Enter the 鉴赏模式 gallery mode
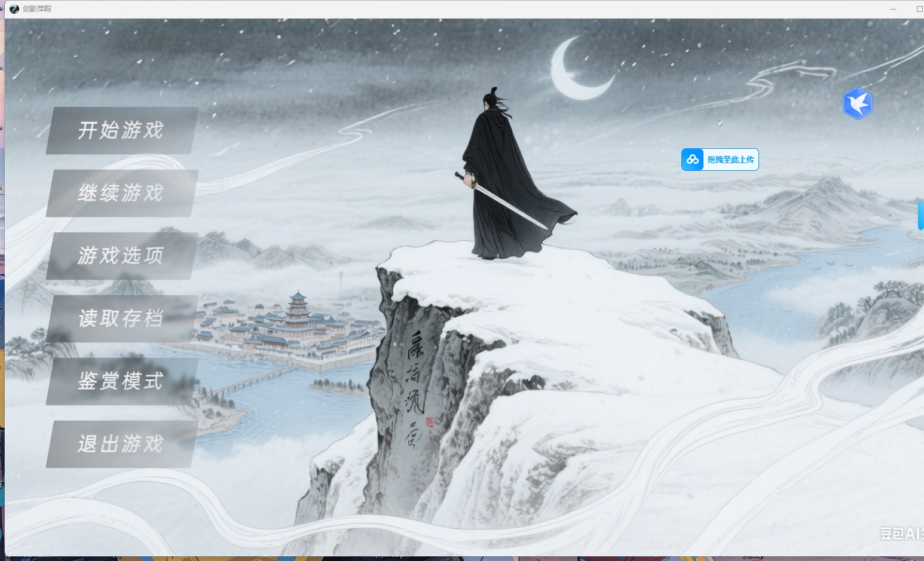Image resolution: width=924 pixels, height=561 pixels. tap(122, 381)
